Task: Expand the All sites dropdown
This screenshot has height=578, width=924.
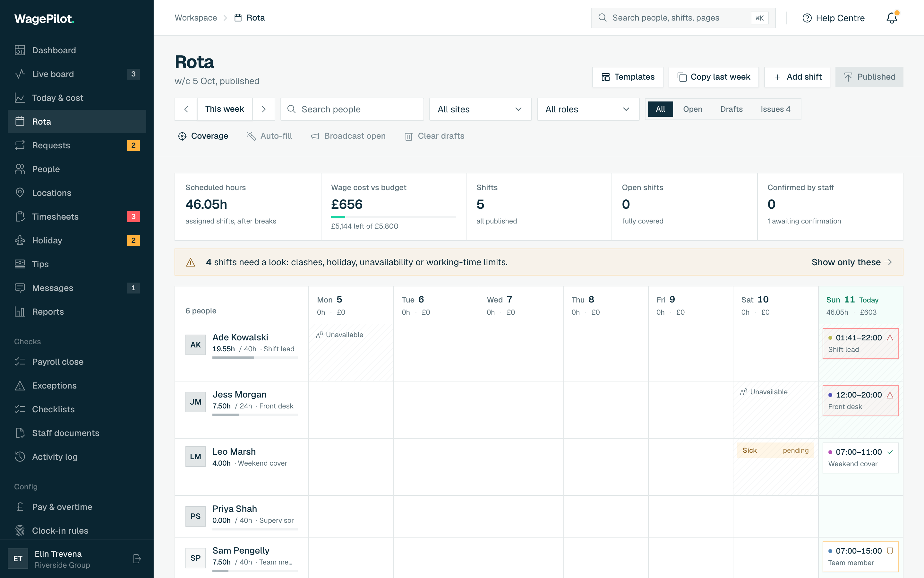Action: point(480,109)
